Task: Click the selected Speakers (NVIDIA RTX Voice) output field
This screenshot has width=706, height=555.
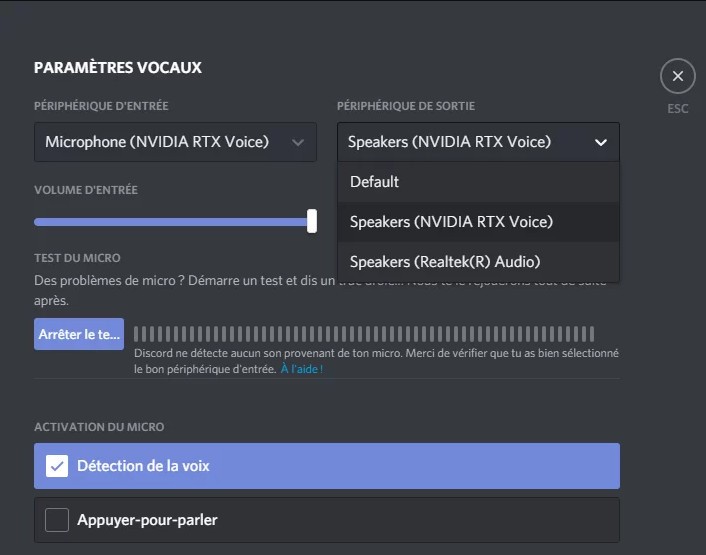Action: [x=450, y=142]
